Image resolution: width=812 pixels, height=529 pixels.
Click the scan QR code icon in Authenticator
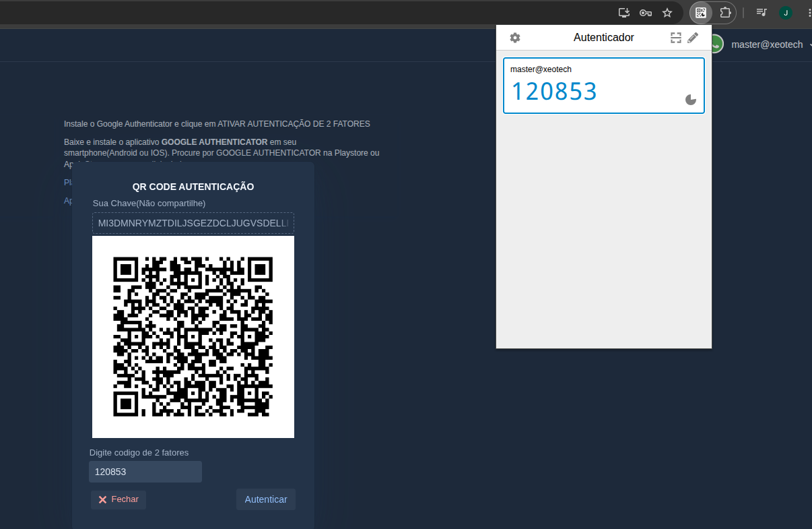point(676,38)
